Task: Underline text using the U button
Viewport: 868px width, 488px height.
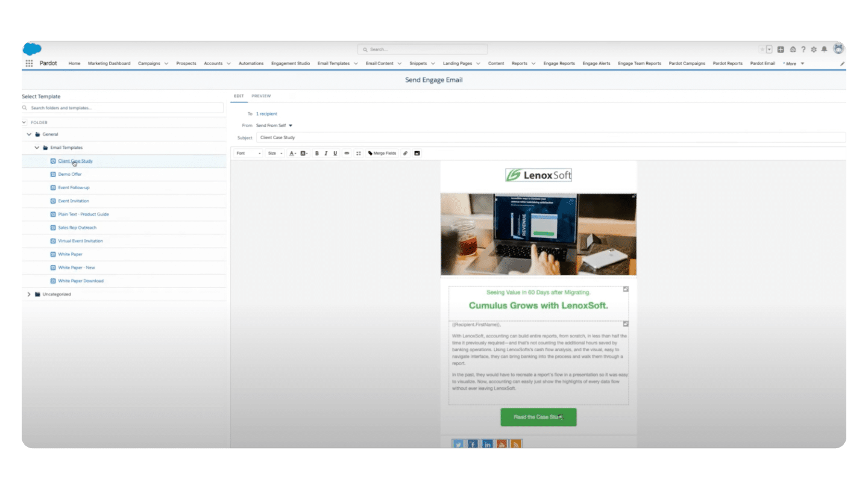Action: 335,154
